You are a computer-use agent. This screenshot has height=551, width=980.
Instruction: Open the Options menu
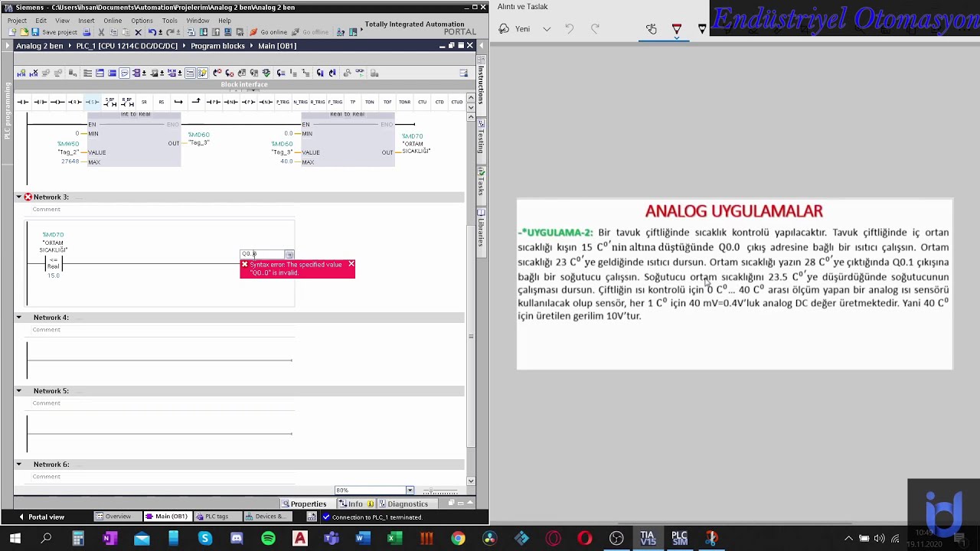(x=142, y=21)
